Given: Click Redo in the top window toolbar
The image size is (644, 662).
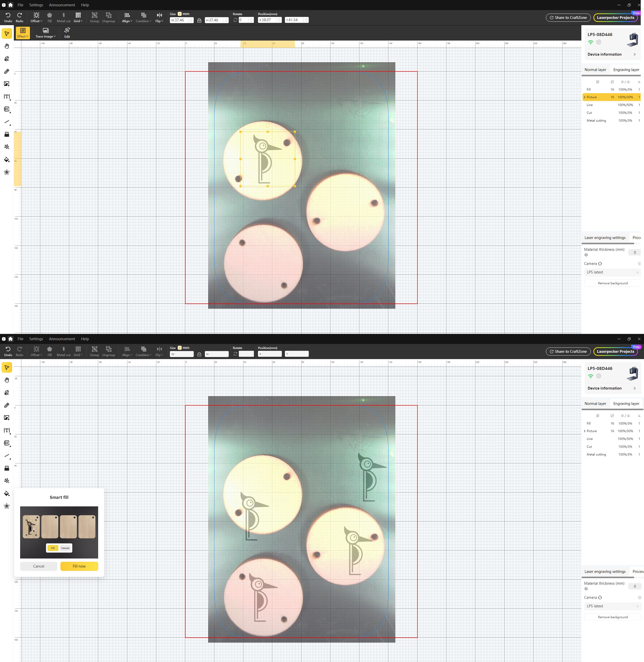Looking at the screenshot, I should 20,17.
